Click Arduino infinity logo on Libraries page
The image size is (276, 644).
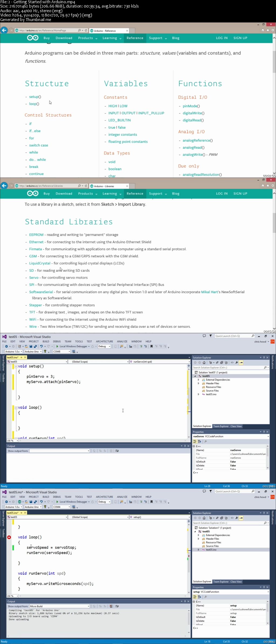coord(33,193)
